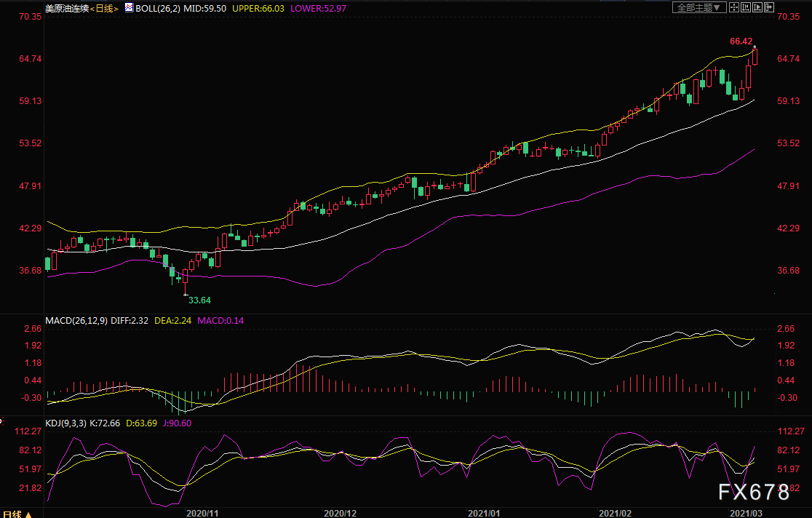
Task: Click the <日线> period label in title
Action: click(x=104, y=8)
